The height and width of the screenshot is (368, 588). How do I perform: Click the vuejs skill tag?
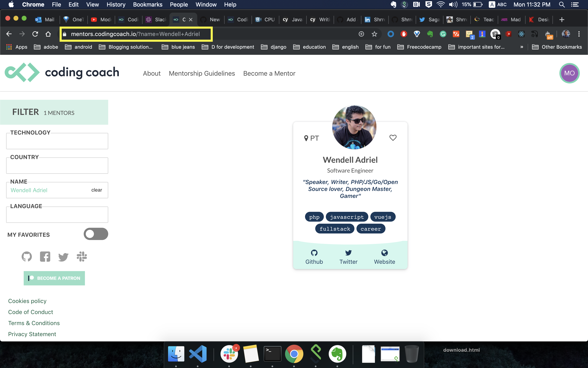[x=383, y=217]
